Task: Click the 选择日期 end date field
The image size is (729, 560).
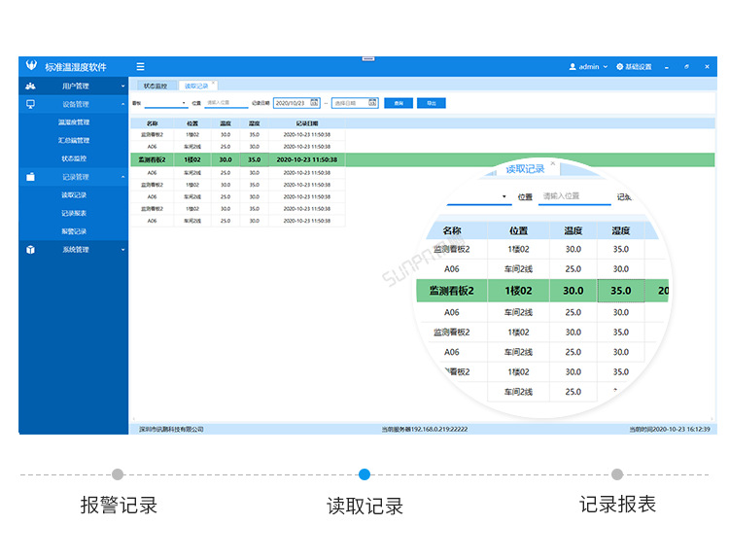Action: (x=355, y=103)
